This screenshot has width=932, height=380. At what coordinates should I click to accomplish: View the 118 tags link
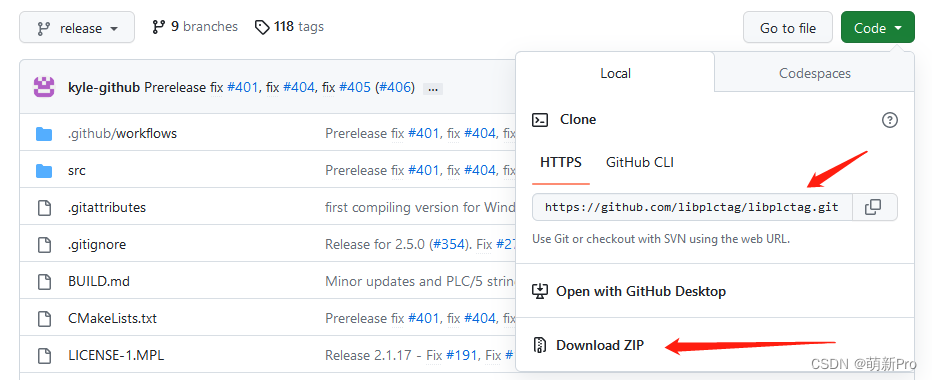(x=289, y=27)
